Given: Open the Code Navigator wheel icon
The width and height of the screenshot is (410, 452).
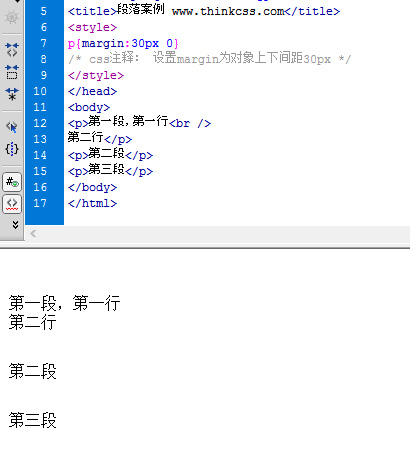Looking at the screenshot, I should click(x=12, y=17).
